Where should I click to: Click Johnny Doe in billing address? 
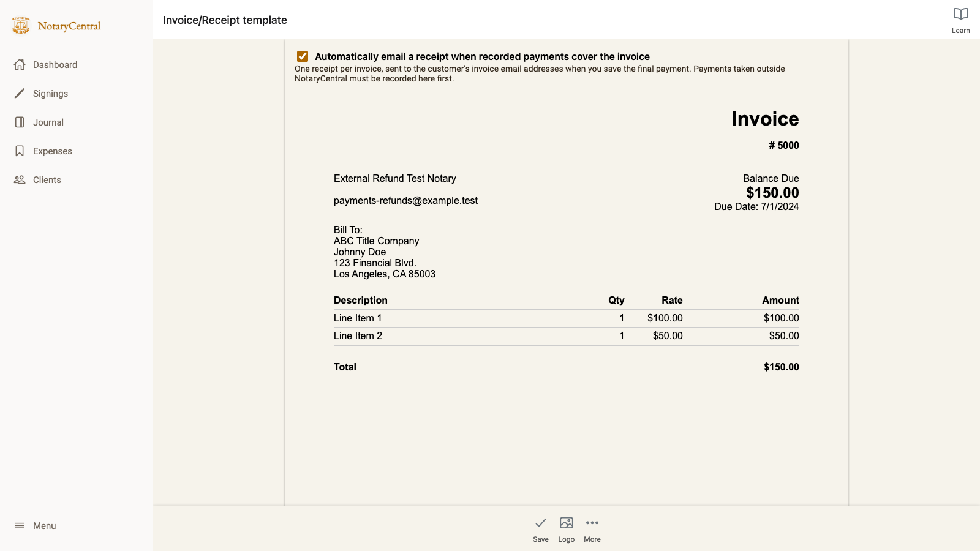tap(360, 252)
